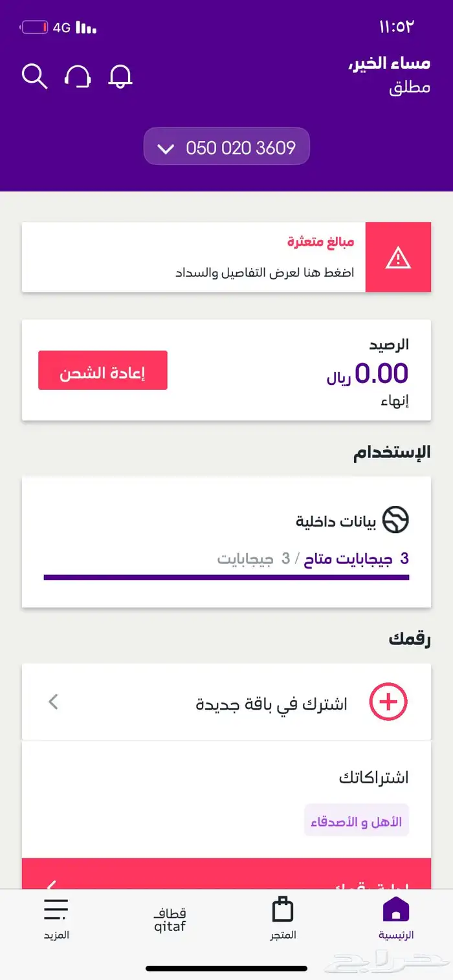Click the warning triangle on the alert banner
The height and width of the screenshot is (980, 453).
coord(399,256)
